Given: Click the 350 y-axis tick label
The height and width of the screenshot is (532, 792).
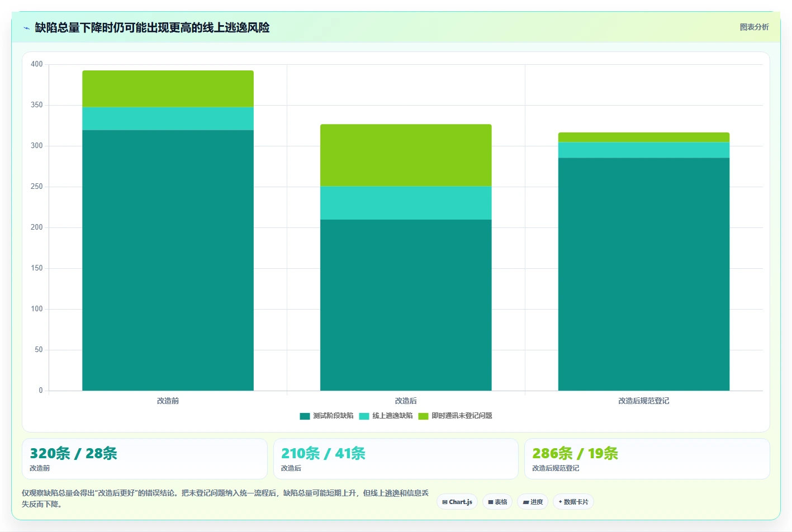Looking at the screenshot, I should point(37,105).
